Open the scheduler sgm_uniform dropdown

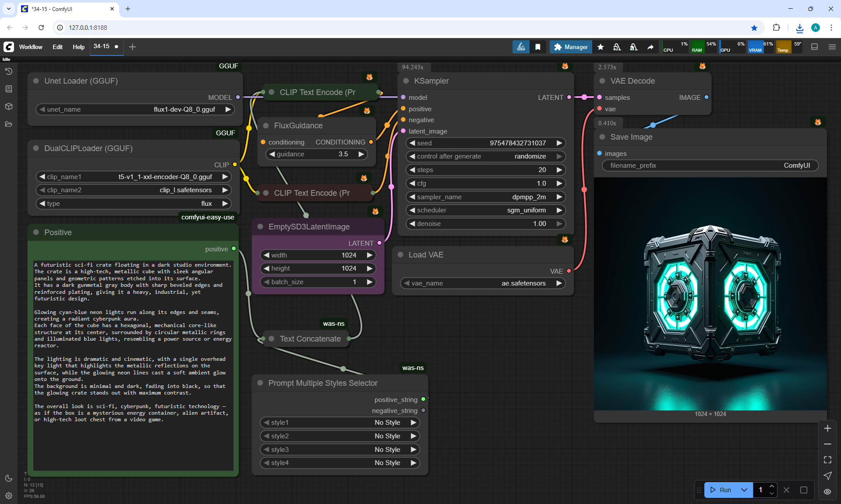(x=485, y=210)
